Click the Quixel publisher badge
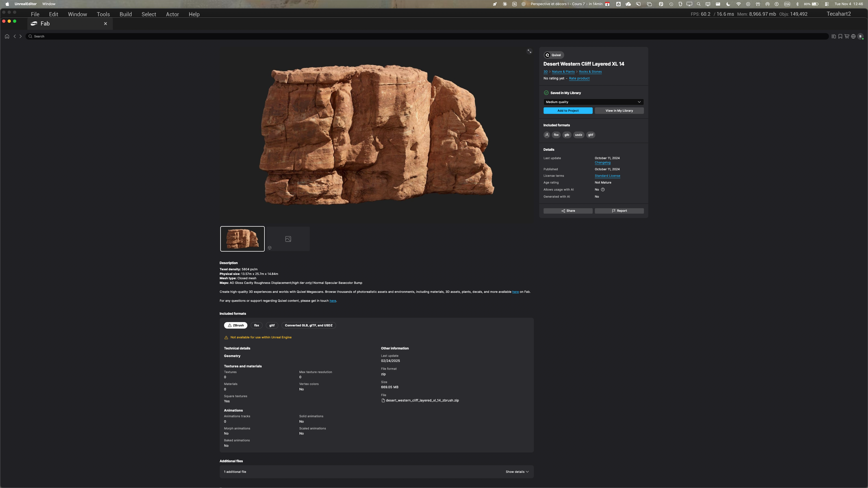This screenshot has height=488, width=868. (554, 55)
